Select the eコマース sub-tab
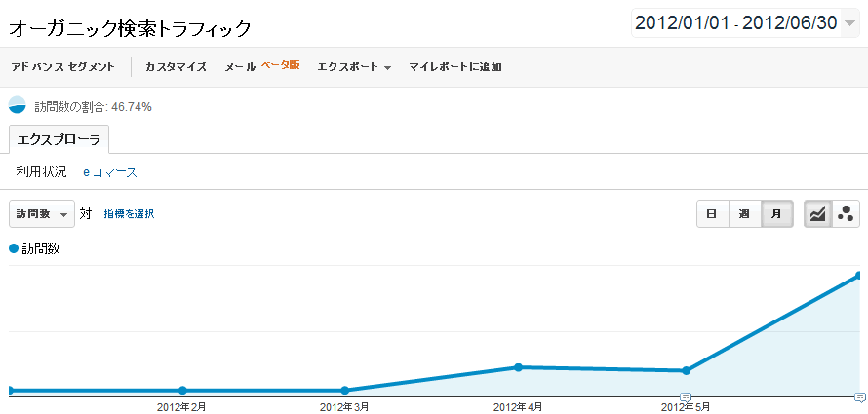Viewport: 868px width, 414px height. tap(110, 172)
